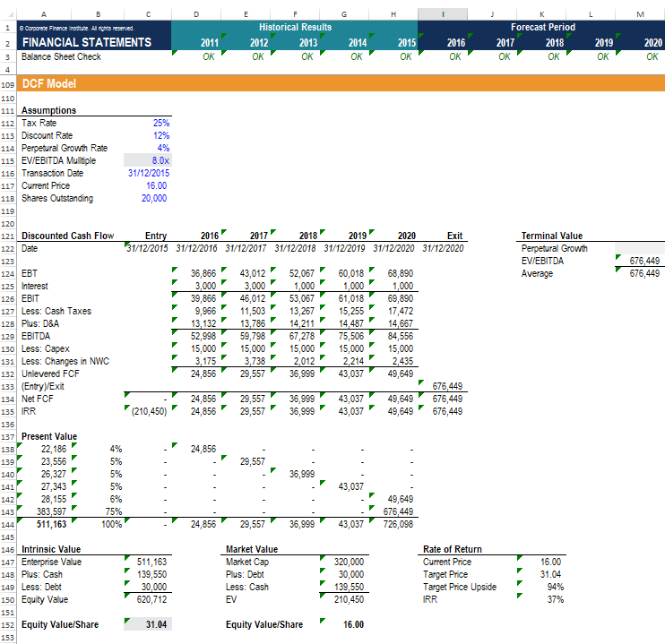The width and height of the screenshot is (665, 644).
Task: Click the 726,098 total cell
Action: tap(397, 525)
